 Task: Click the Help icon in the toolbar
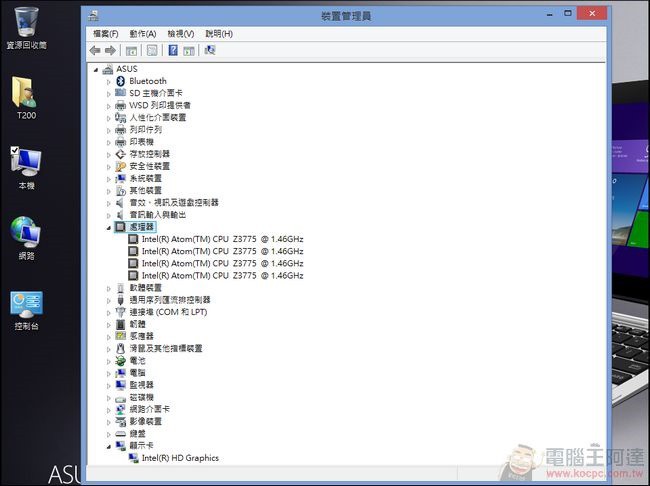coord(172,50)
